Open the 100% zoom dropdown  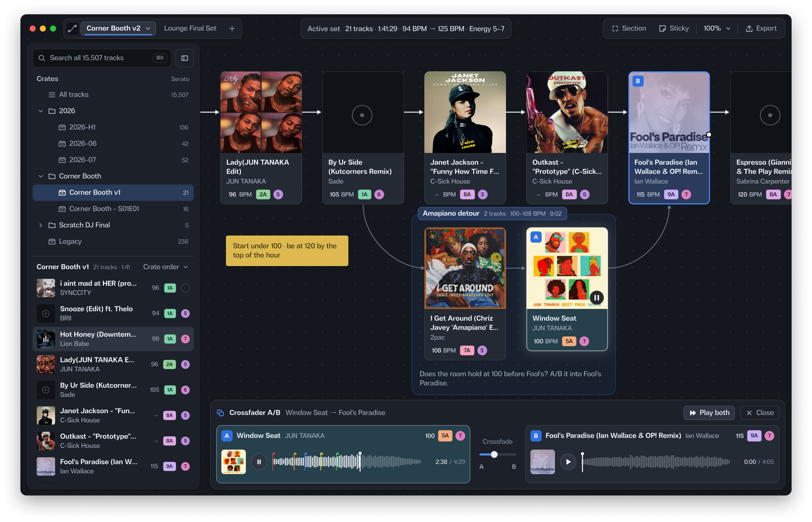pos(717,29)
